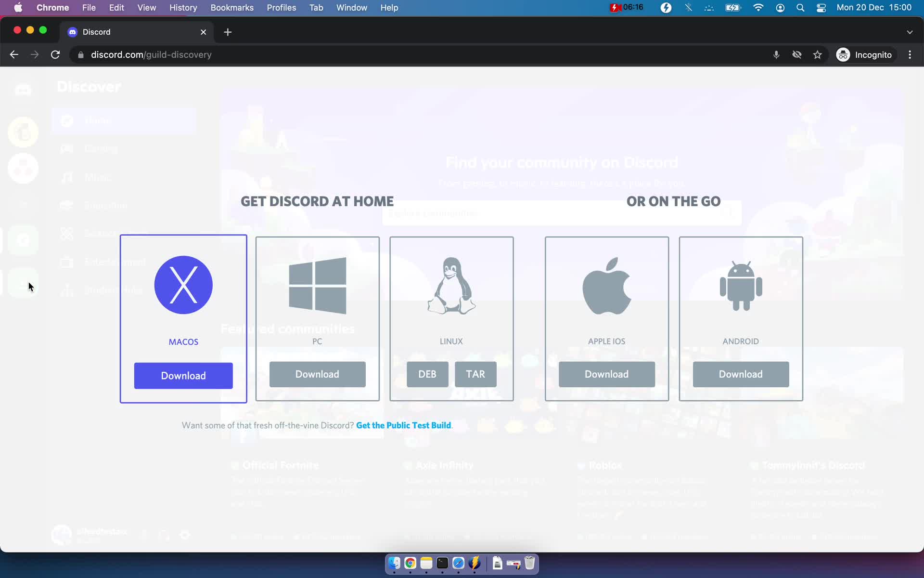Screen dimensions: 924x578
Task: Click the microphone icon in address bar
Action: pyautogui.click(x=776, y=54)
